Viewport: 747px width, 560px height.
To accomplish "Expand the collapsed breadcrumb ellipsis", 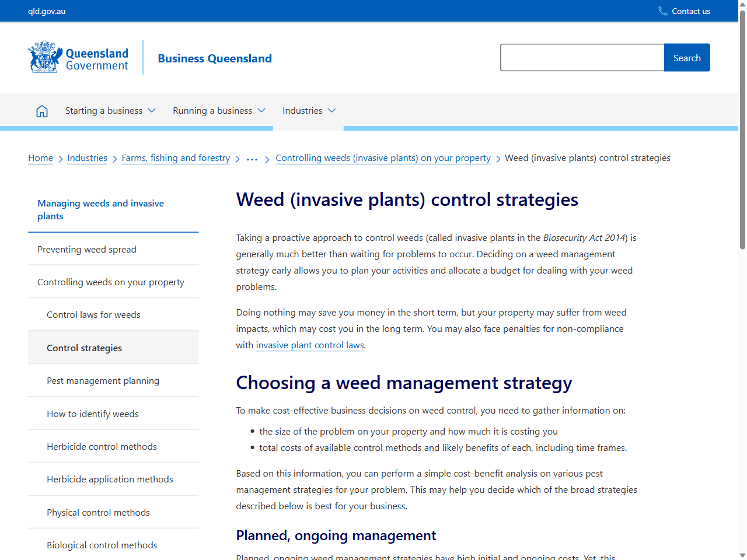I will (x=252, y=159).
